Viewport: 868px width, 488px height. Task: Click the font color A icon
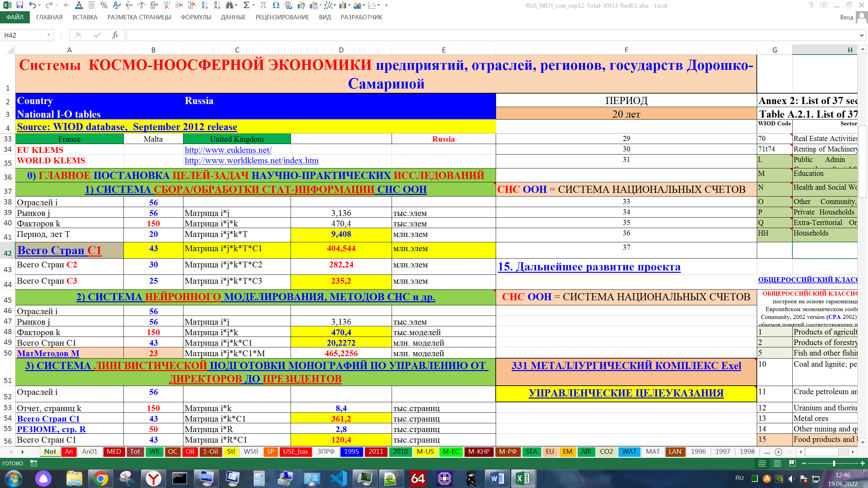coord(79,5)
